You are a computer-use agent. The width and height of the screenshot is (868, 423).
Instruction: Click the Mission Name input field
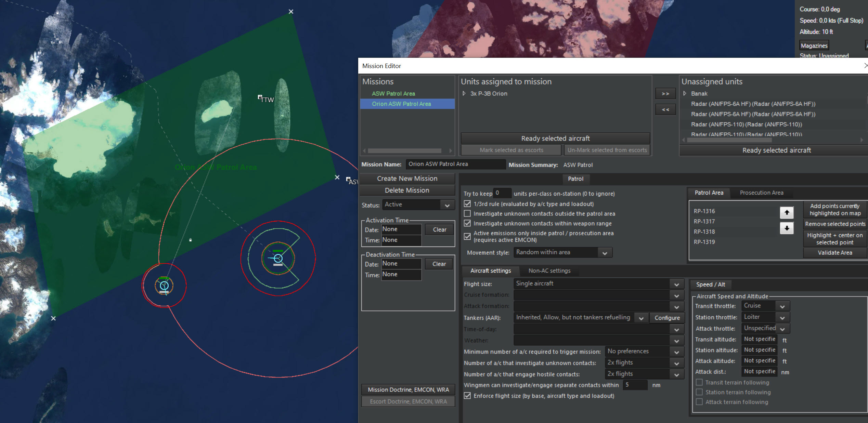(455, 164)
